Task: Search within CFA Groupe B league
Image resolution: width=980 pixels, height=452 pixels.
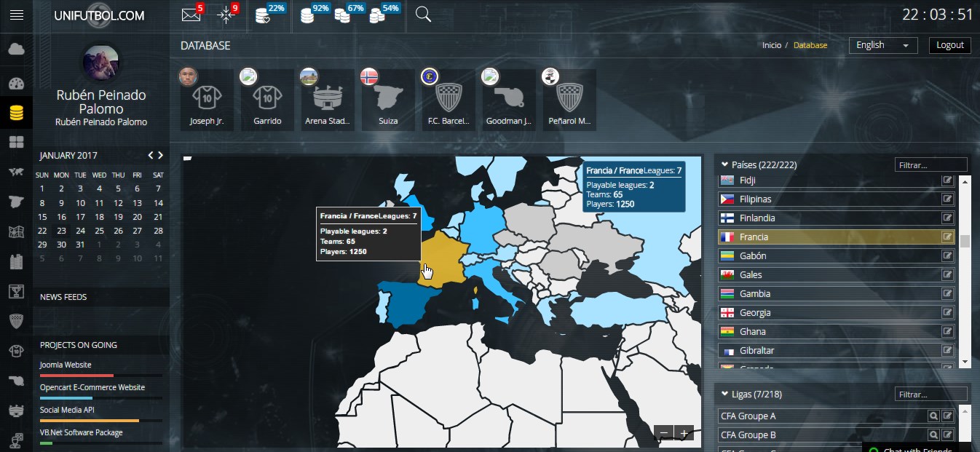Action: [933, 435]
